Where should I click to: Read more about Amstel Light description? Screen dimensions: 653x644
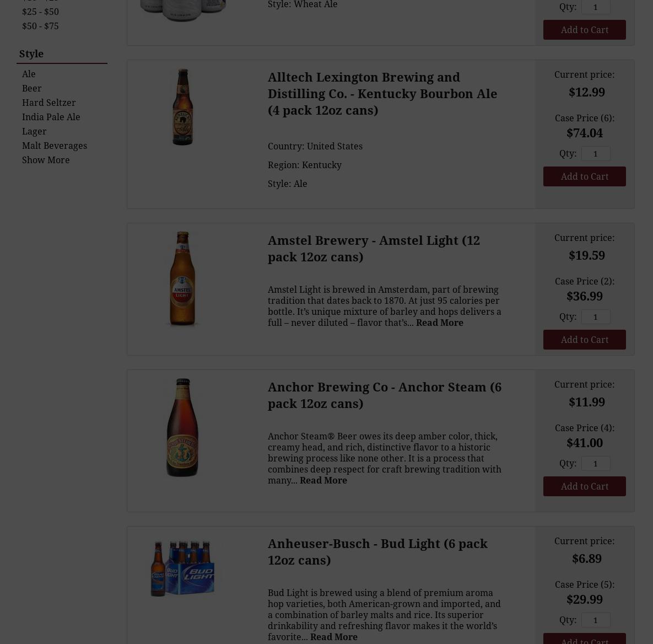439,323
